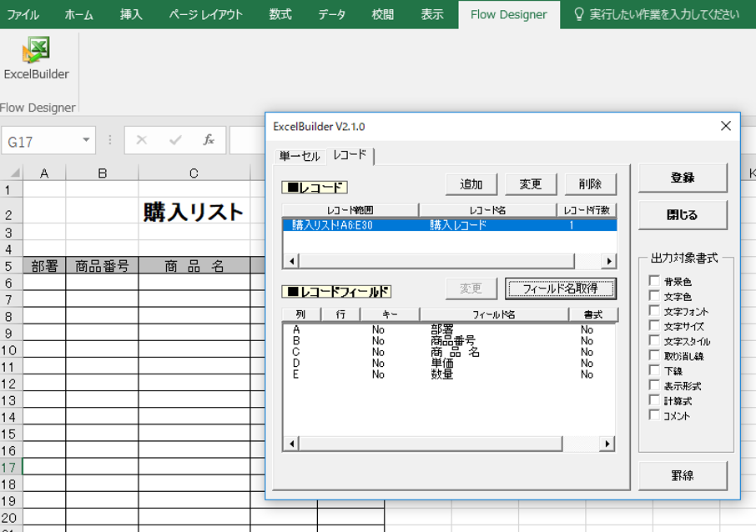Click the フィールド名取得 button
756x532 pixels.
(x=560, y=289)
